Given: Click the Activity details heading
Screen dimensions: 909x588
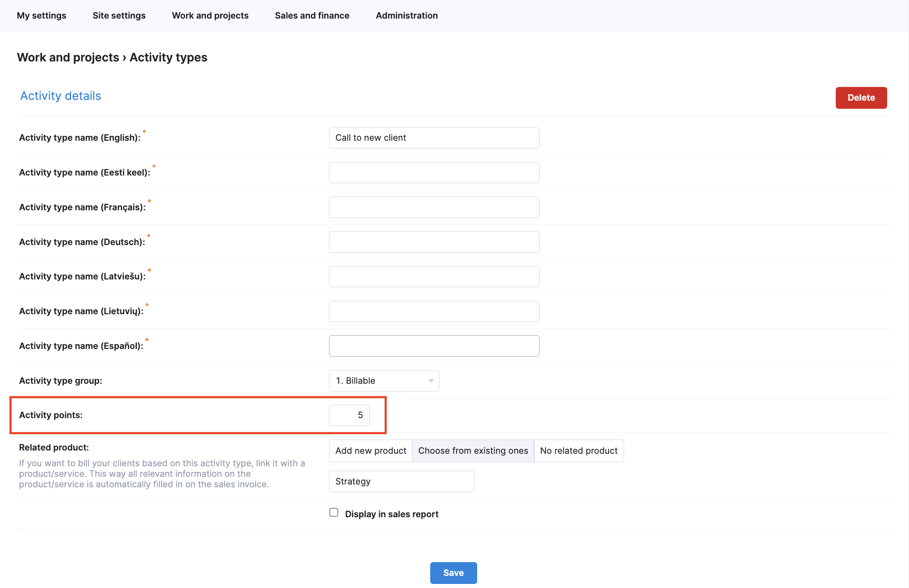Looking at the screenshot, I should pos(61,96).
